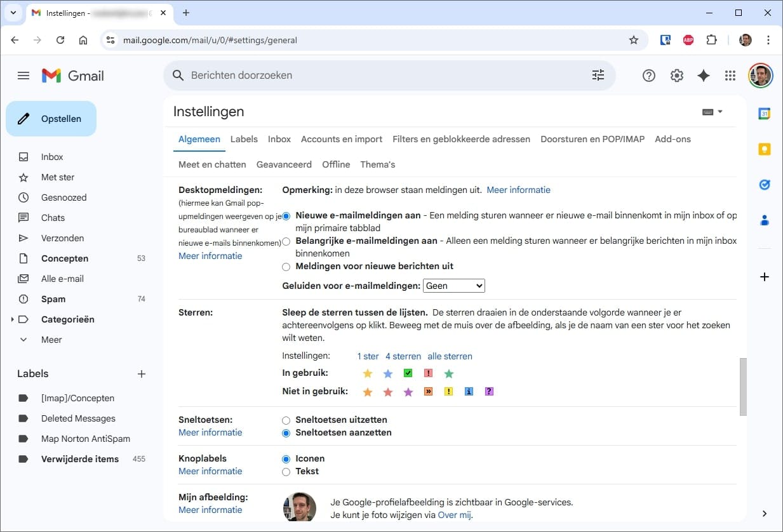Viewport: 783px width, 532px height.
Task: Open the 'Geluiden voor e-mailmeldingen' dropdown
Action: coord(453,286)
